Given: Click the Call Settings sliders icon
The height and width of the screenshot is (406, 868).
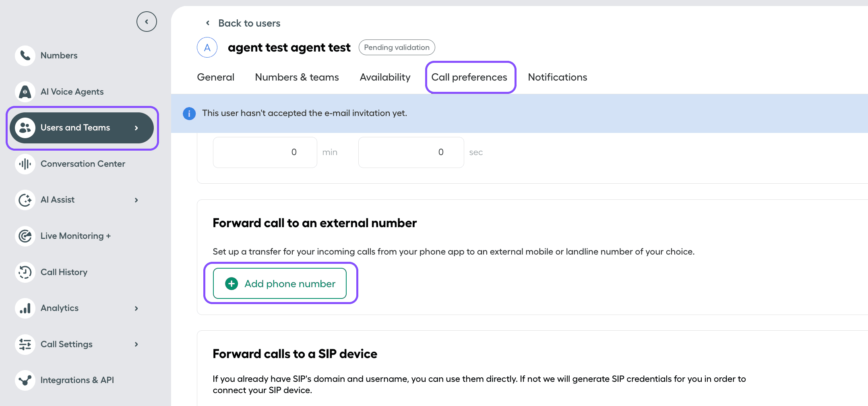Looking at the screenshot, I should point(25,344).
